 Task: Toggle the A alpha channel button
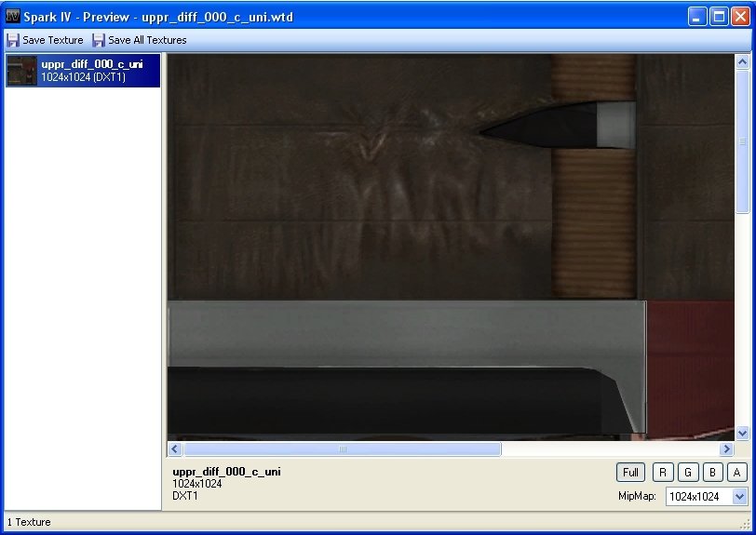(x=736, y=473)
